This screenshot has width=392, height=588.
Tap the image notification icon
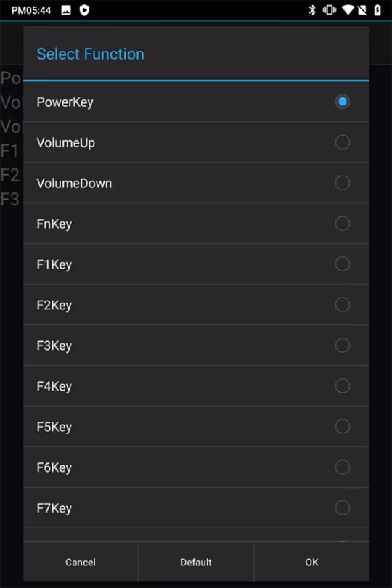point(66,10)
